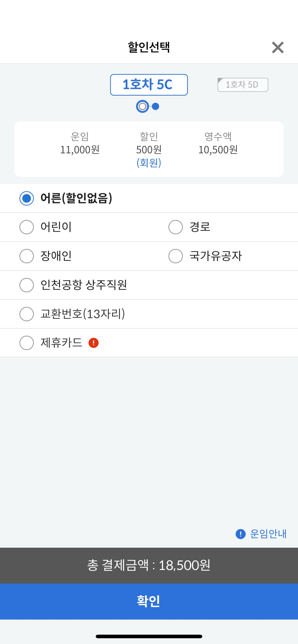Switch to the 1호차 5D seat tab
298x644 pixels.
coord(243,85)
